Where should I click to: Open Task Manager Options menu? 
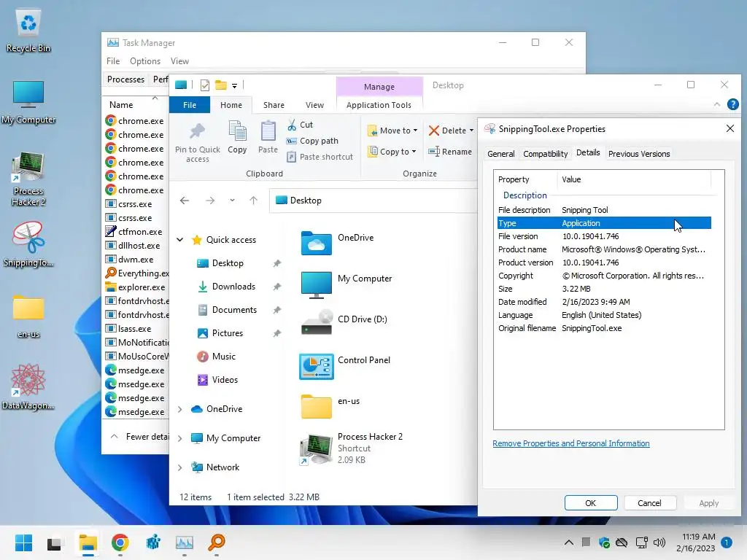pyautogui.click(x=145, y=61)
